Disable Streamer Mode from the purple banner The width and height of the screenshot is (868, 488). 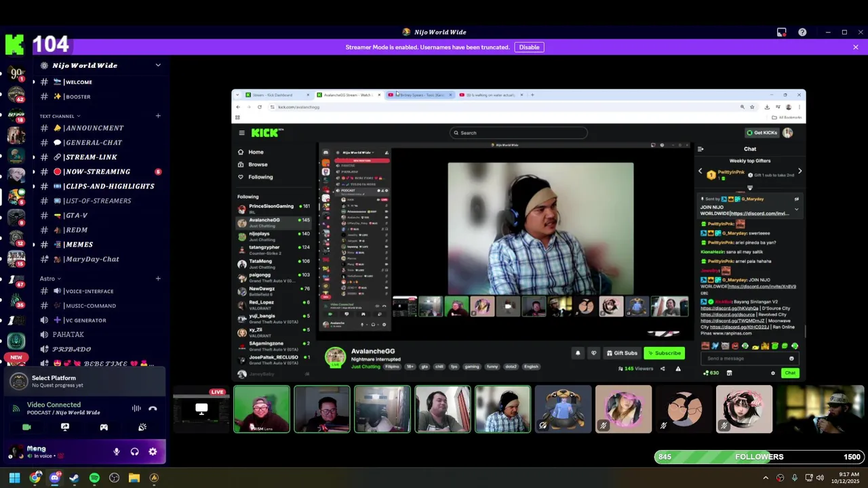529,47
